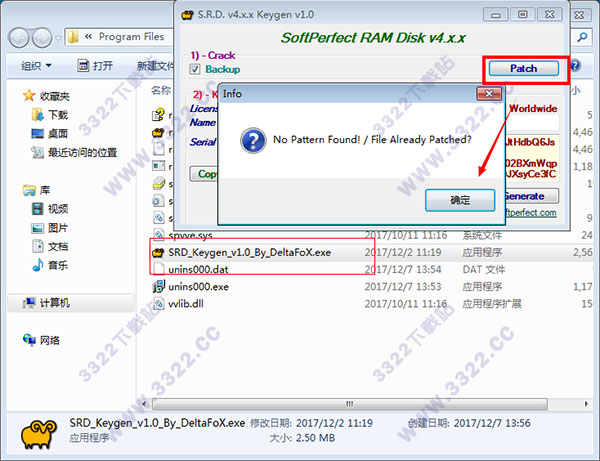
Task: Click the 图片 picture icon in libraries
Action: (x=38, y=228)
